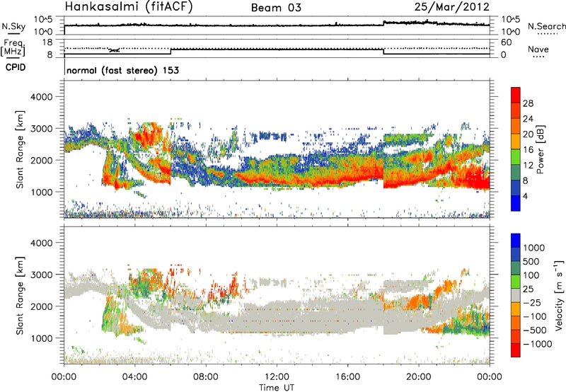Click the grey -25 to 25 Velocity colorbar segment
Viewport: 566px width, 392px height.
[516, 295]
